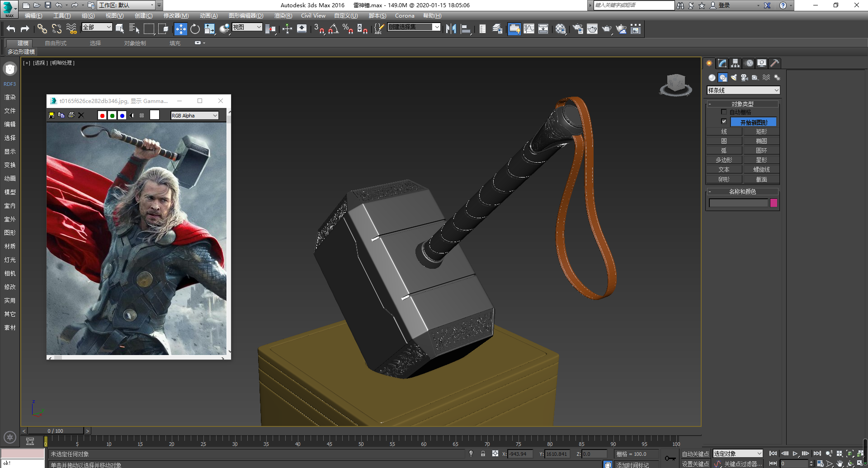Choose the Rectangular Selection Region tool
The width and height of the screenshot is (868, 468).
(x=149, y=29)
